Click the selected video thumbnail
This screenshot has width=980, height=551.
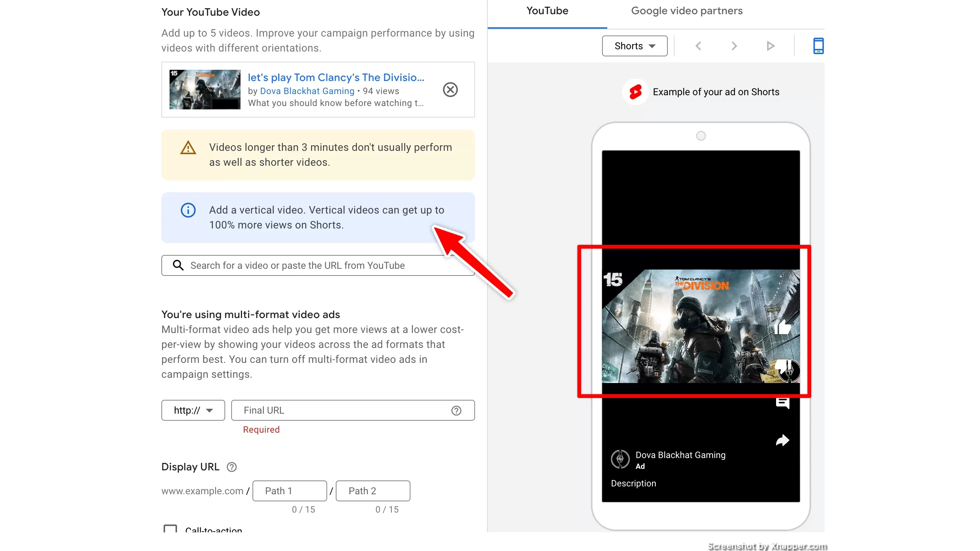(205, 89)
